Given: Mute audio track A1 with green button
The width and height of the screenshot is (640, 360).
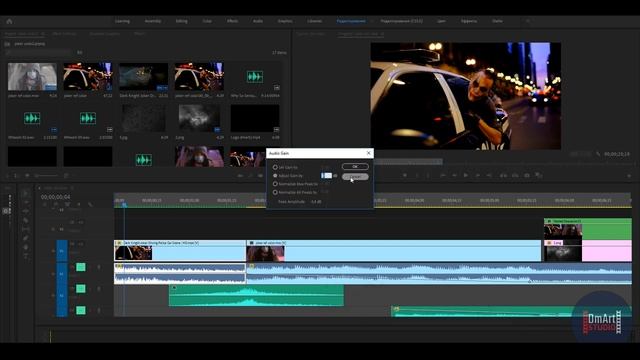Looking at the screenshot, I should [81, 267].
